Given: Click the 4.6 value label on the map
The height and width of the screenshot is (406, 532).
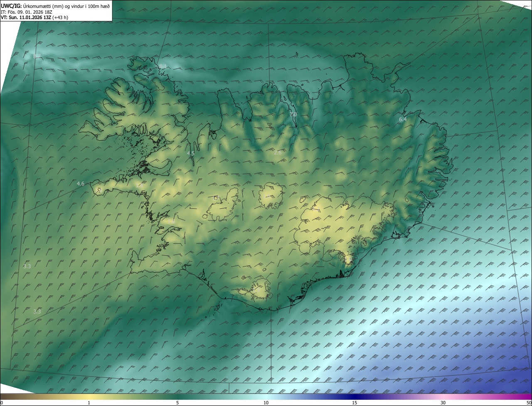Looking at the screenshot, I should tap(81, 183).
